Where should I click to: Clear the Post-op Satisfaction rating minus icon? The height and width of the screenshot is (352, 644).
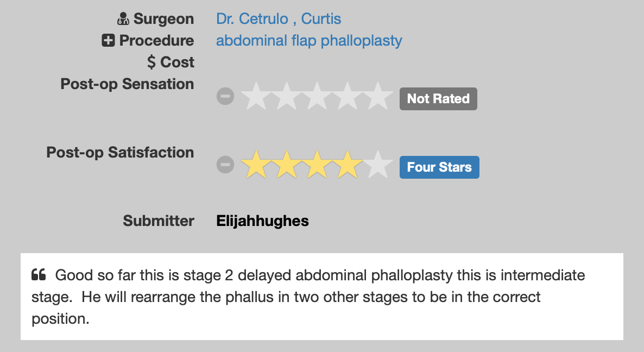pos(225,165)
